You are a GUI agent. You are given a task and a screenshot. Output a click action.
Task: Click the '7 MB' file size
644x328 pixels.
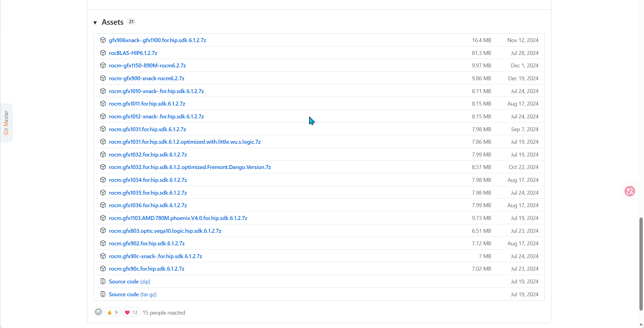pos(485,256)
